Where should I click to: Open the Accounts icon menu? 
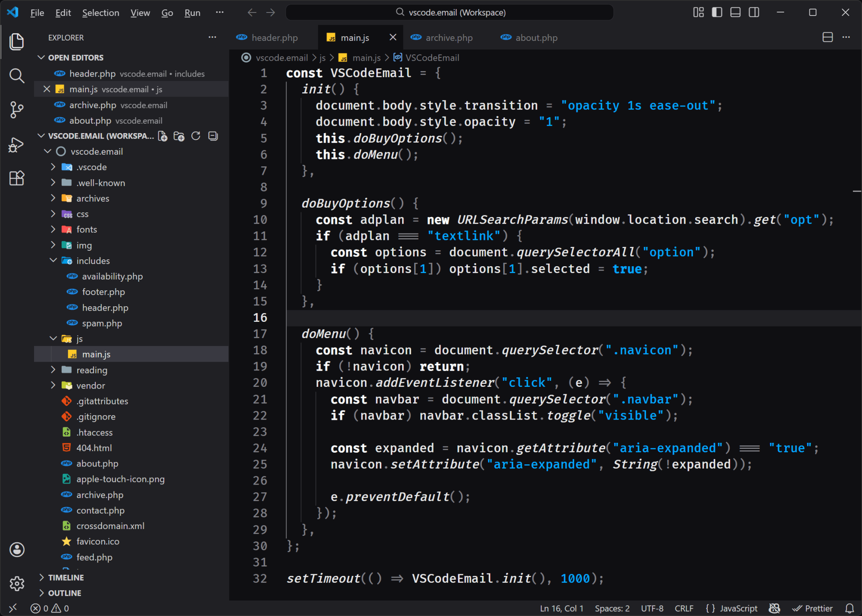pos(16,550)
